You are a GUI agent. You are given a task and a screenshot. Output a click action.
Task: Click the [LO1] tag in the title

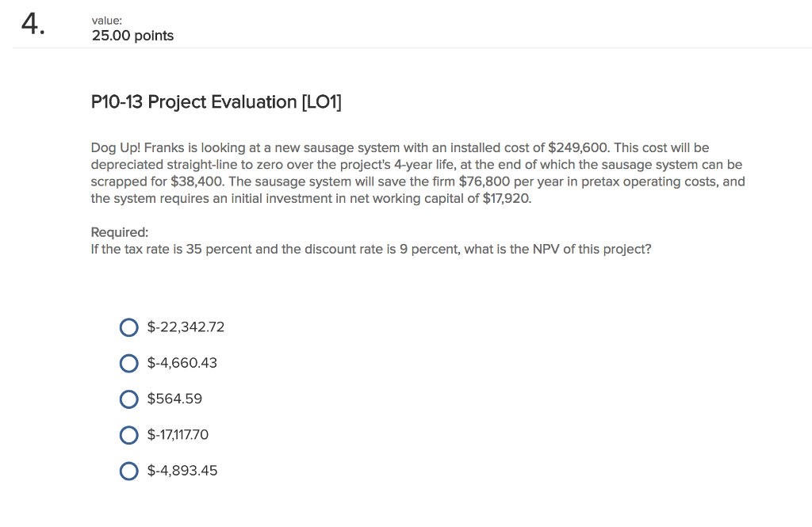point(324,102)
